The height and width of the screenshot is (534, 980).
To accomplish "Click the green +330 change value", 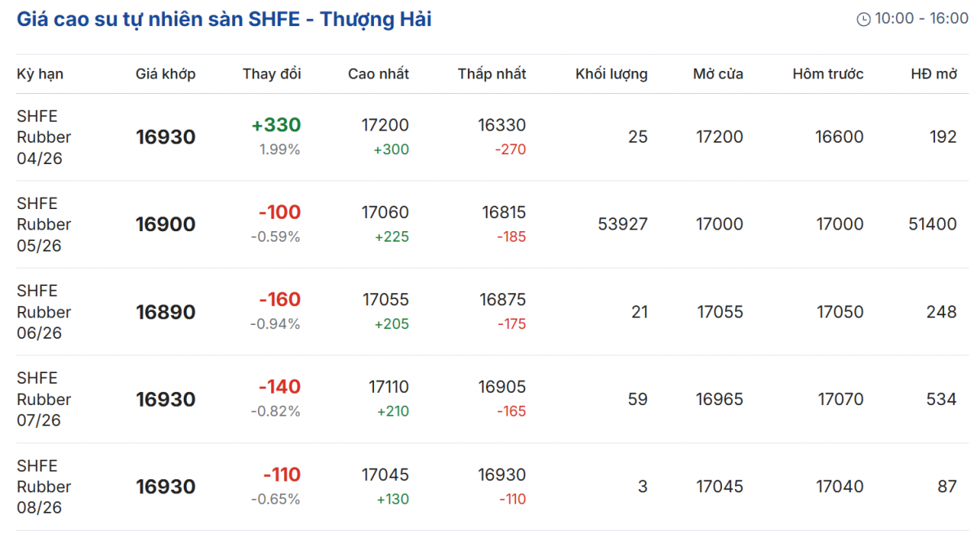I will click(276, 125).
